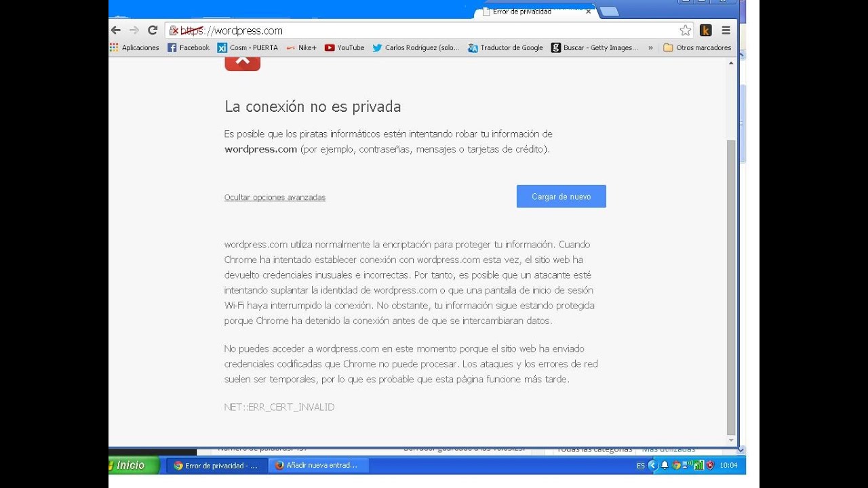
Task: Switch to Error de privacidad taskbar window
Action: (x=217, y=466)
